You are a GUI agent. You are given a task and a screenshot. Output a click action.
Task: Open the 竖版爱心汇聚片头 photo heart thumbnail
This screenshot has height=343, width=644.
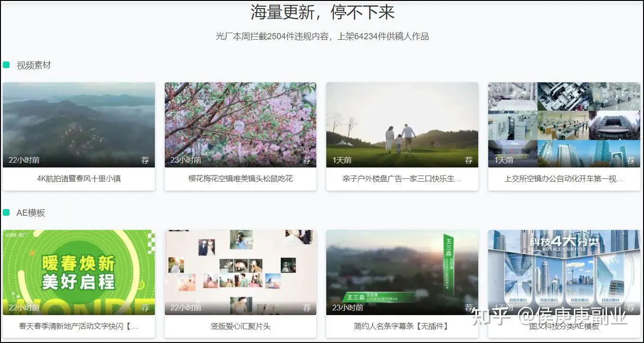click(241, 273)
